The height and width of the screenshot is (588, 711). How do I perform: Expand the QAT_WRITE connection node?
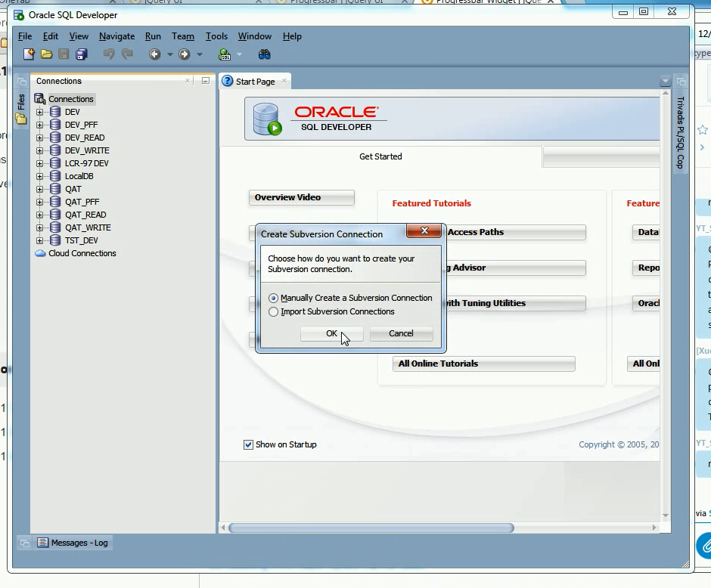(39, 227)
